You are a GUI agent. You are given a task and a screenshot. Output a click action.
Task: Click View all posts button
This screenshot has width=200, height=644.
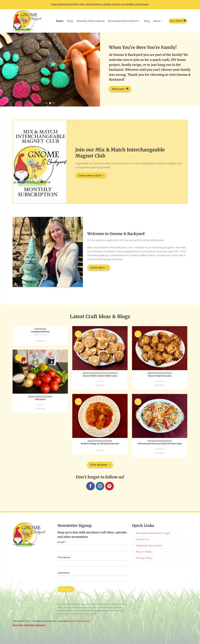100,465
